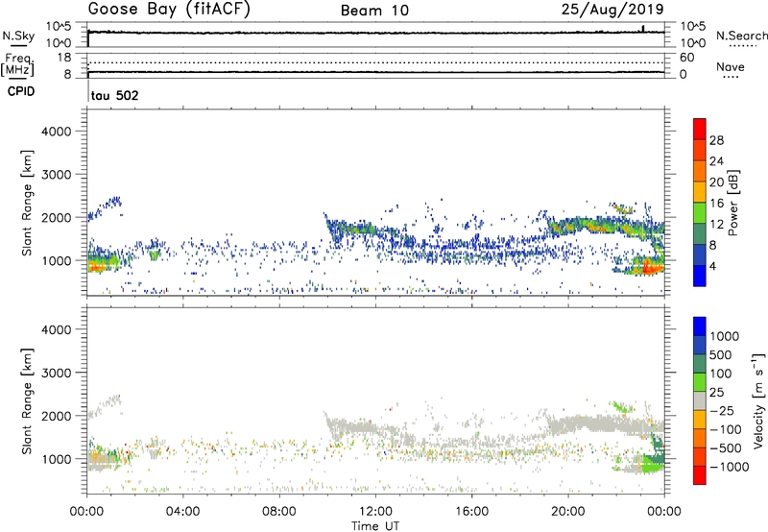
Task: Click the dotted line sample under "N.Search"
Action: 743,46
